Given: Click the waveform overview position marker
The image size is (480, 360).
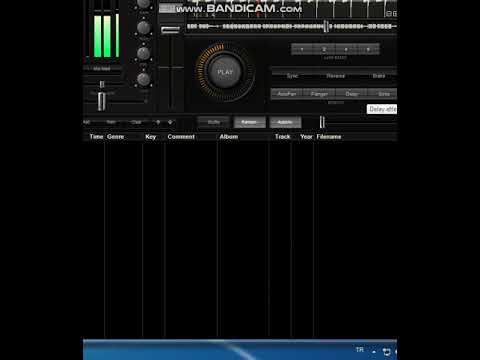Looking at the screenshot, I should click(x=326, y=26).
